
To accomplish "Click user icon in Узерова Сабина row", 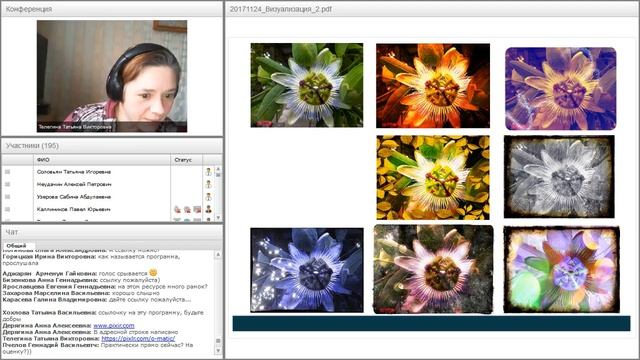I will coord(208,197).
